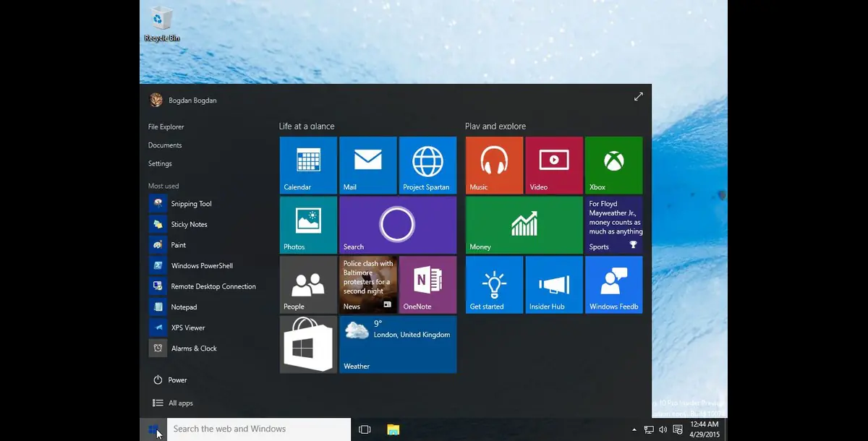Open Documents from the Start menu

164,145
